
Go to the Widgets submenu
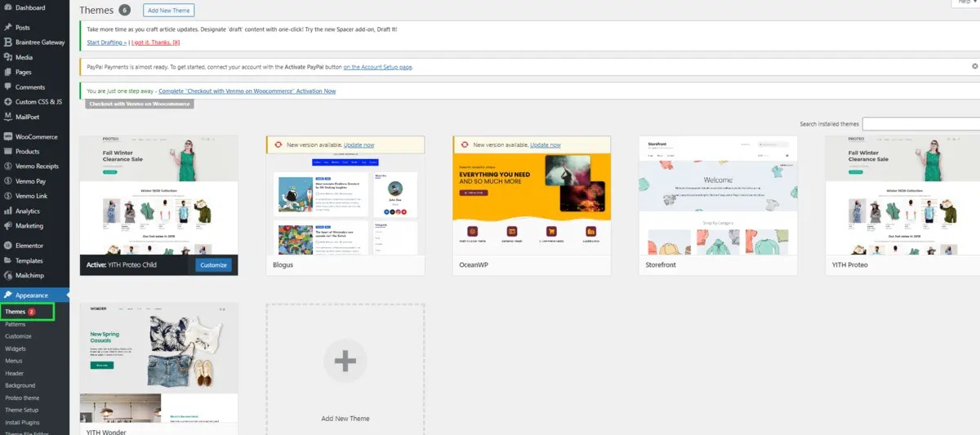pos(16,348)
